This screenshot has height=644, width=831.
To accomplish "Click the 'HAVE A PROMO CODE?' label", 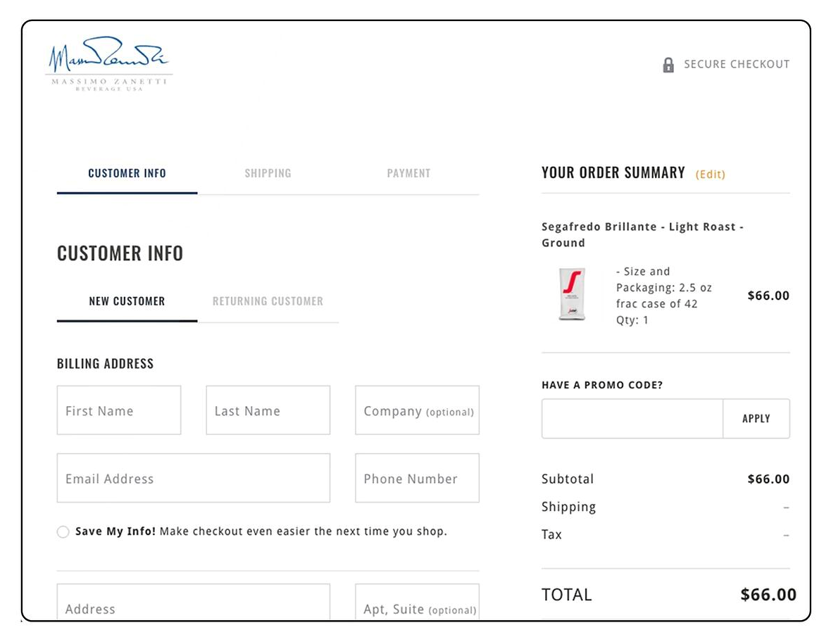I will pyautogui.click(x=602, y=385).
